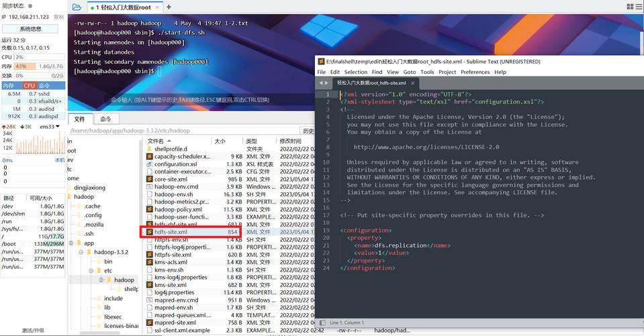Image resolution: width=644 pixels, height=336 pixels.
Task: Click the httpfs-site.xml Sublime file icon
Action: point(150,255)
